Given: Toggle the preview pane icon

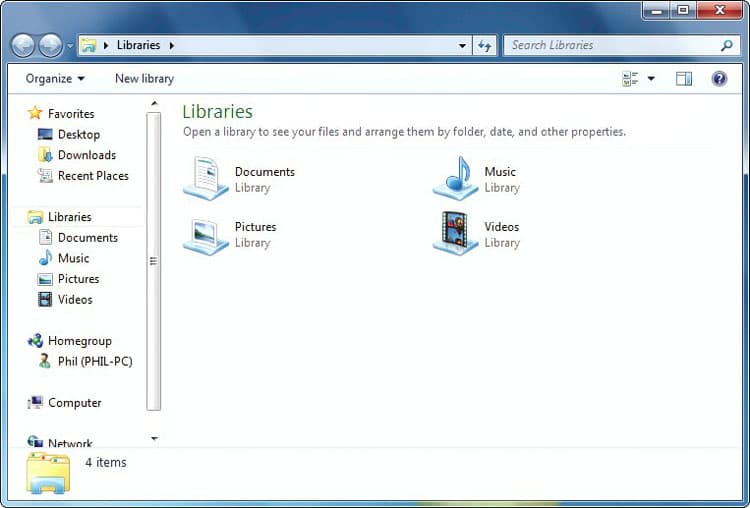Looking at the screenshot, I should (684, 79).
